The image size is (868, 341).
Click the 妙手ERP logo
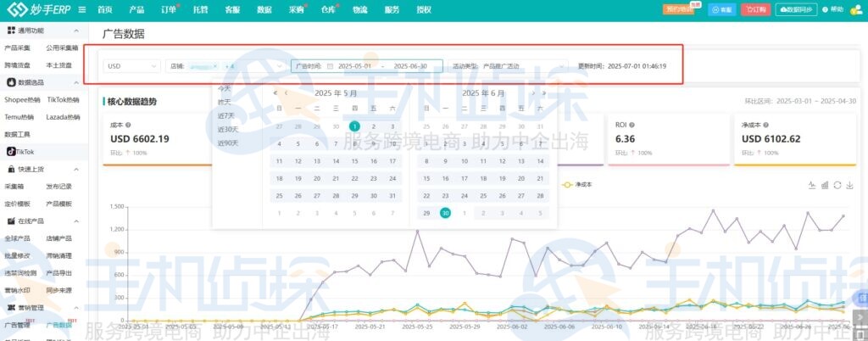[x=38, y=10]
